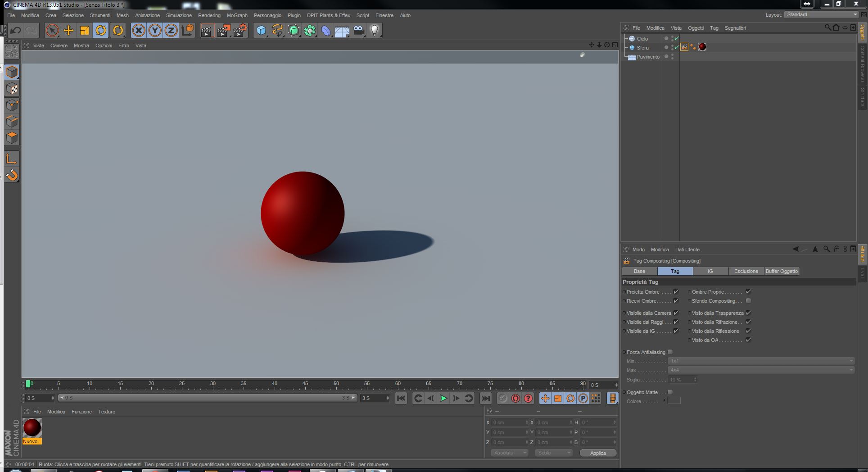Viewport: 868px width, 472px height.
Task: Disable the Proietta Ombre checkbox
Action: point(676,292)
